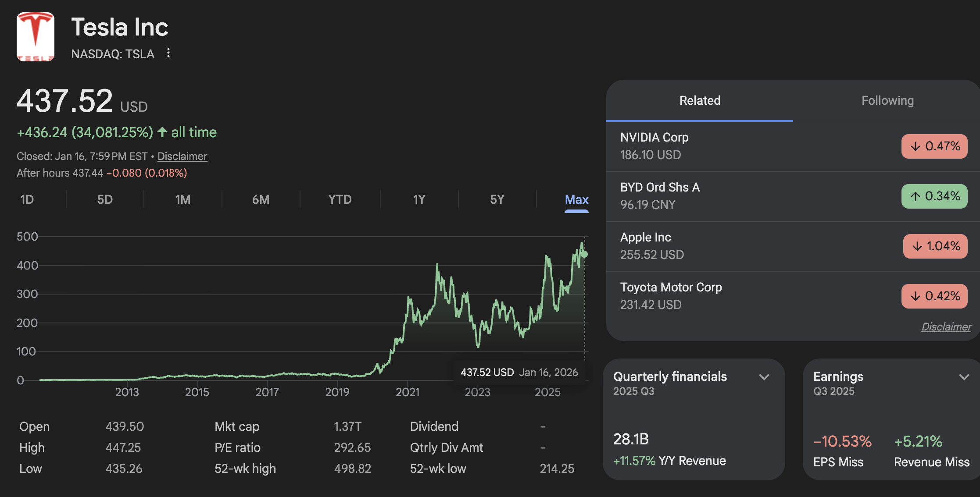Select the Max range tab
This screenshot has width=980, height=497.
pos(576,200)
